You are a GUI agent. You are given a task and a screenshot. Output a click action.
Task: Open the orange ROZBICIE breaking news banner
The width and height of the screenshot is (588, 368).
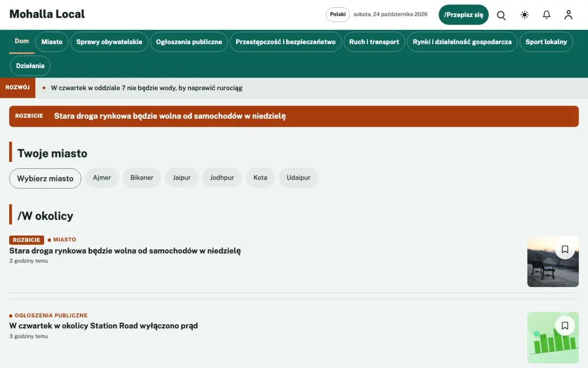click(x=294, y=116)
